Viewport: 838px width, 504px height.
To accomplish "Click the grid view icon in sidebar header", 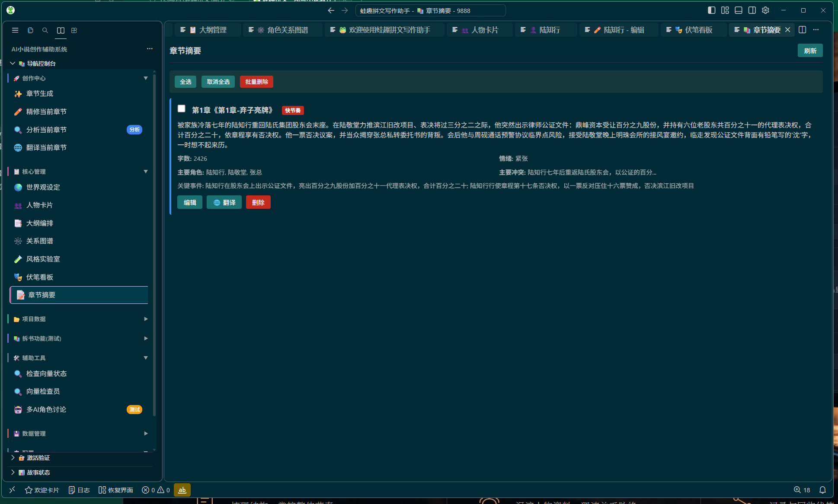I will [x=74, y=30].
